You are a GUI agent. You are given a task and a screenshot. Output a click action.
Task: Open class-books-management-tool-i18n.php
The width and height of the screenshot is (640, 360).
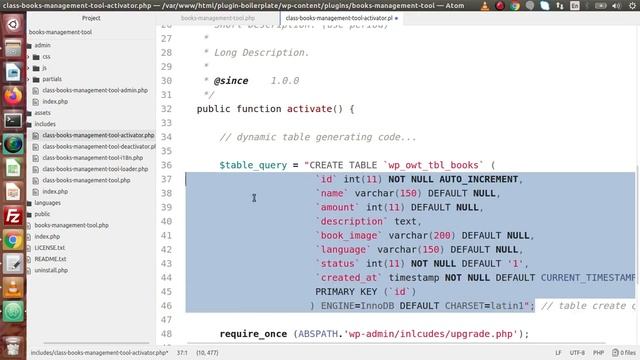pos(93,158)
